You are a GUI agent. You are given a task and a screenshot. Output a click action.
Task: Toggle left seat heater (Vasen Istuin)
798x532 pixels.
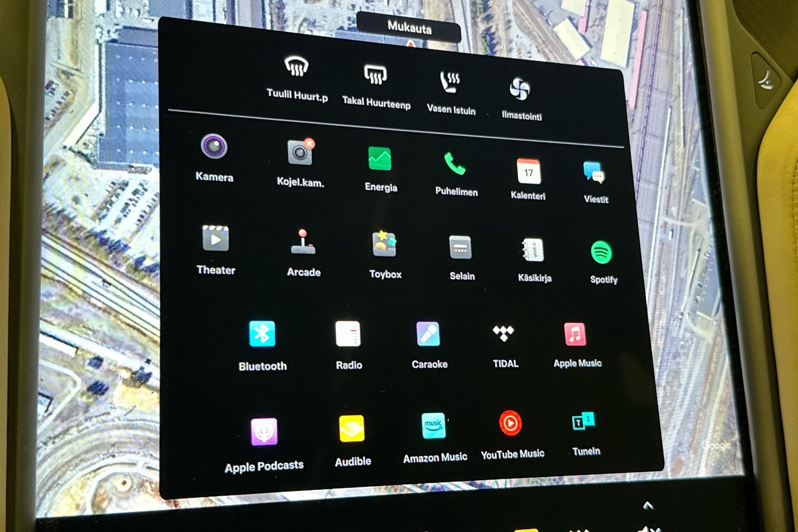click(x=451, y=93)
